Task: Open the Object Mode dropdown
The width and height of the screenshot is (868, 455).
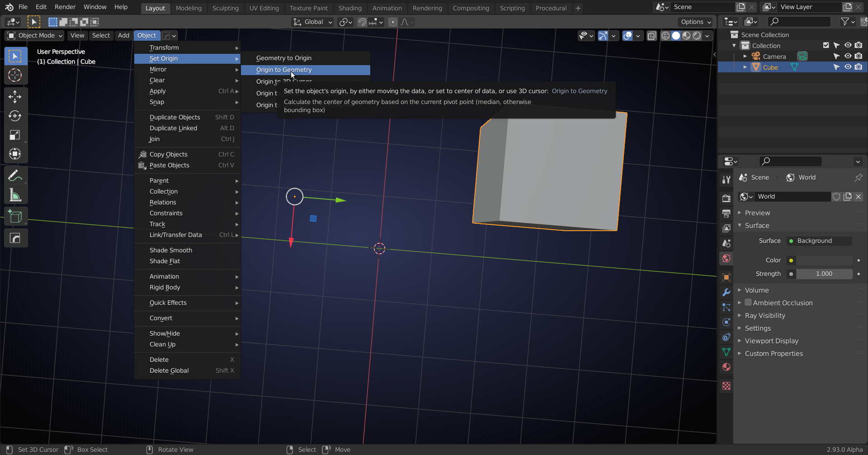Action: point(35,35)
